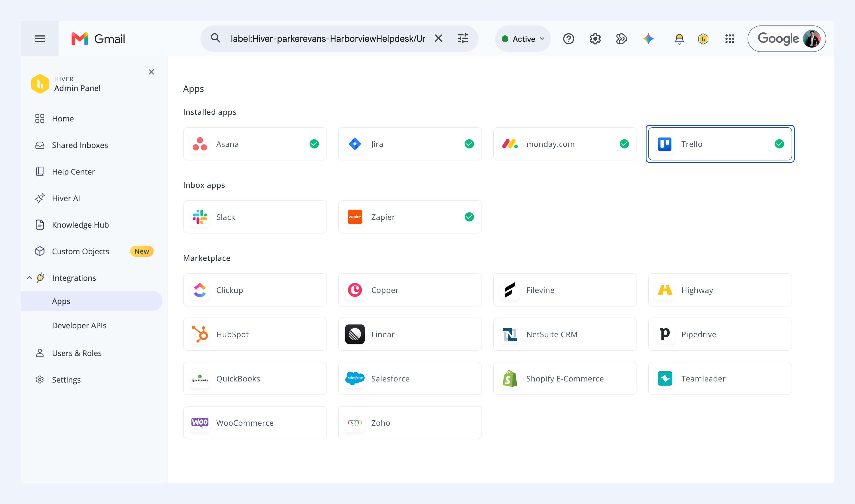The width and height of the screenshot is (855, 504).
Task: Open the Gemini sparkle icon
Action: click(648, 39)
